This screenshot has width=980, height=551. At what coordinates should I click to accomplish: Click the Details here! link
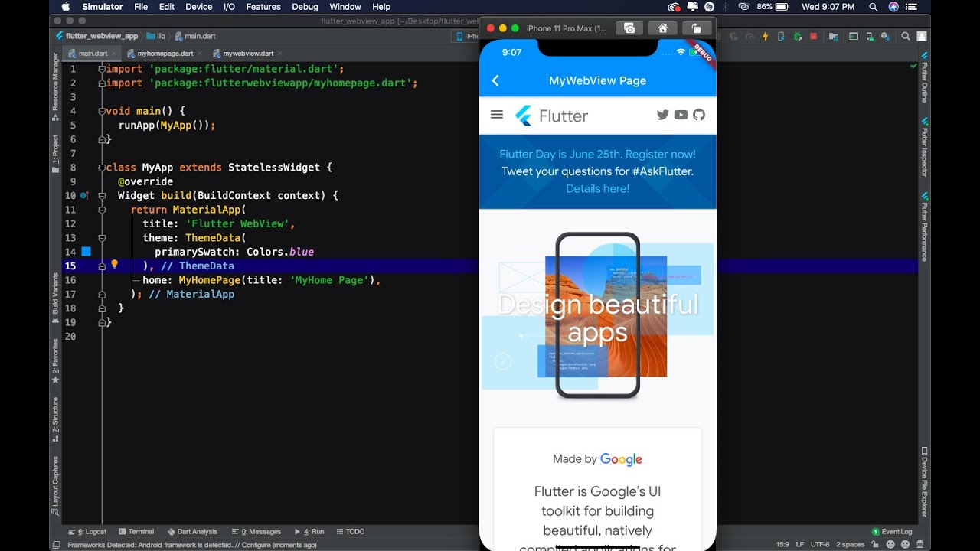pos(597,188)
